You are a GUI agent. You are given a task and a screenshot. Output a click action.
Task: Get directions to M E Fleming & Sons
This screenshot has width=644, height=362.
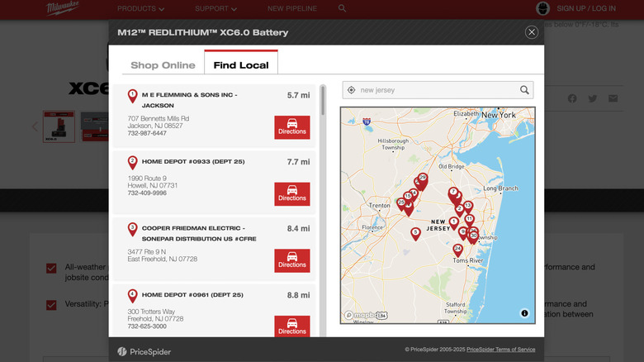[292, 127]
